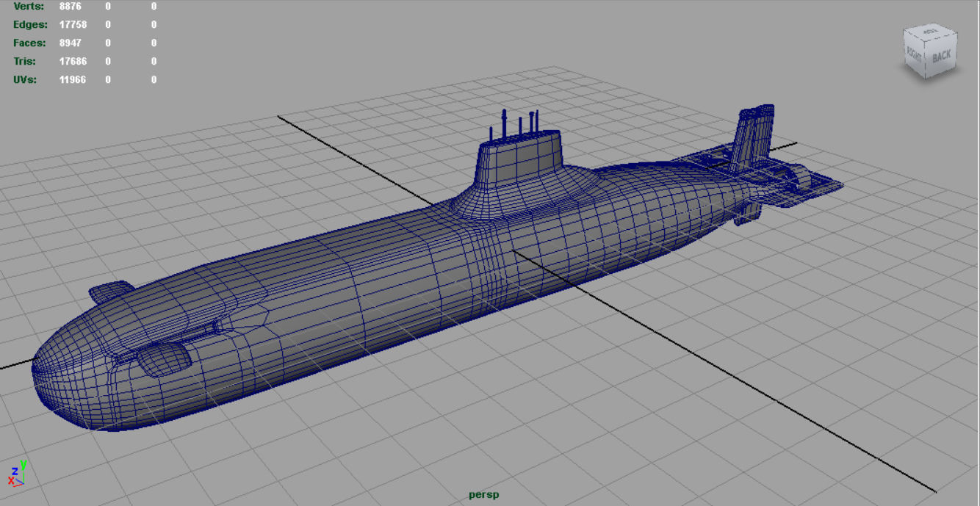980x506 pixels.
Task: Click the persp camera name label
Action: pyautogui.click(x=483, y=495)
